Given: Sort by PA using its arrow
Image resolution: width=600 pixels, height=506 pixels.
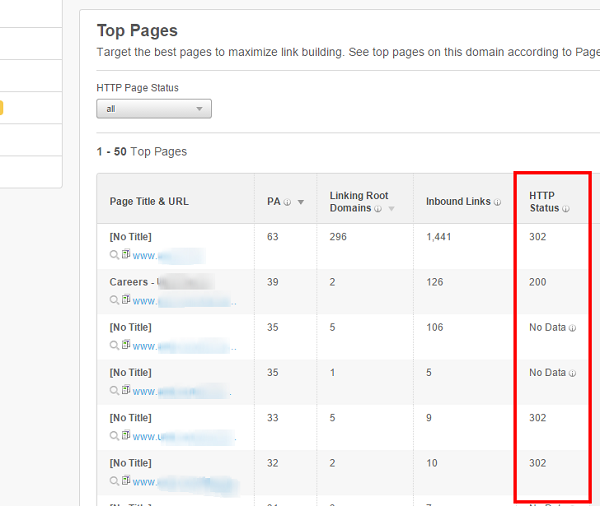Looking at the screenshot, I should tap(301, 202).
